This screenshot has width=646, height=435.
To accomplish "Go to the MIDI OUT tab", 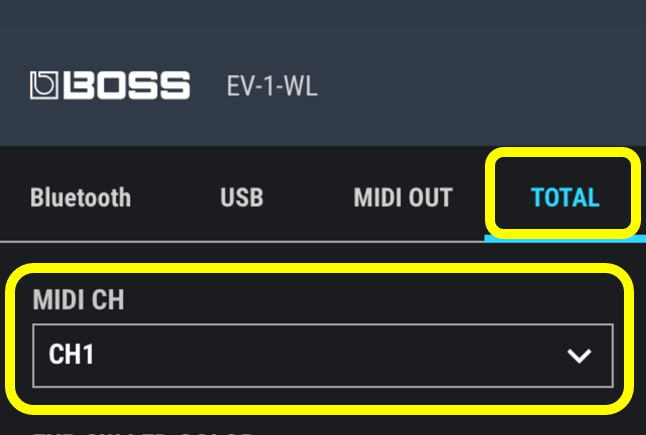I will (403, 197).
